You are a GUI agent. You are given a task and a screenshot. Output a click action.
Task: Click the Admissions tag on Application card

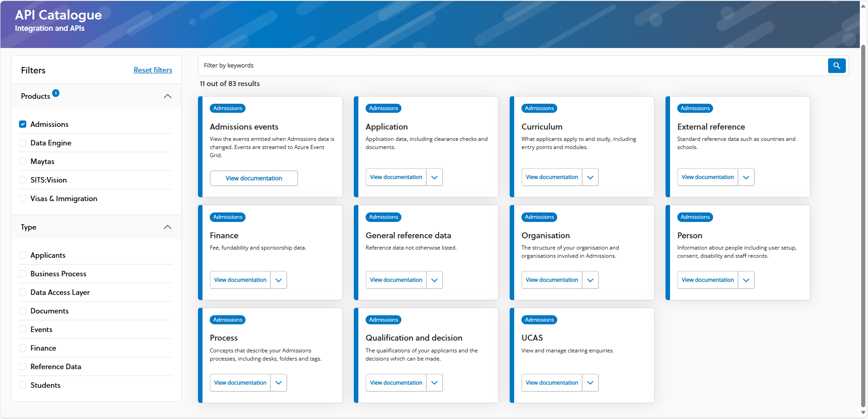(383, 108)
